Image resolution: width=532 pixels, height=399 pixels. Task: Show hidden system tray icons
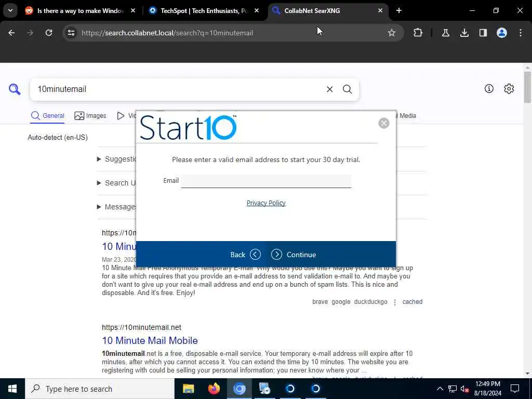point(440,389)
